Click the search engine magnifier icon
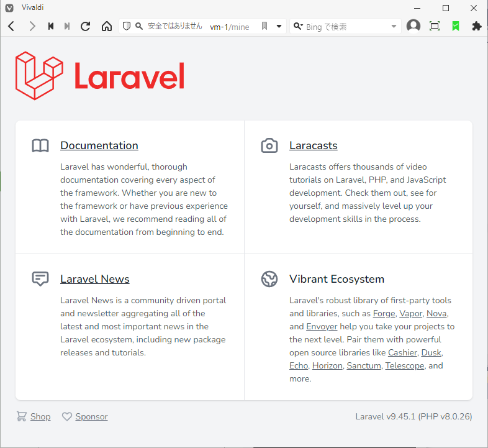Screen dimensions: 488x448 click(x=298, y=26)
